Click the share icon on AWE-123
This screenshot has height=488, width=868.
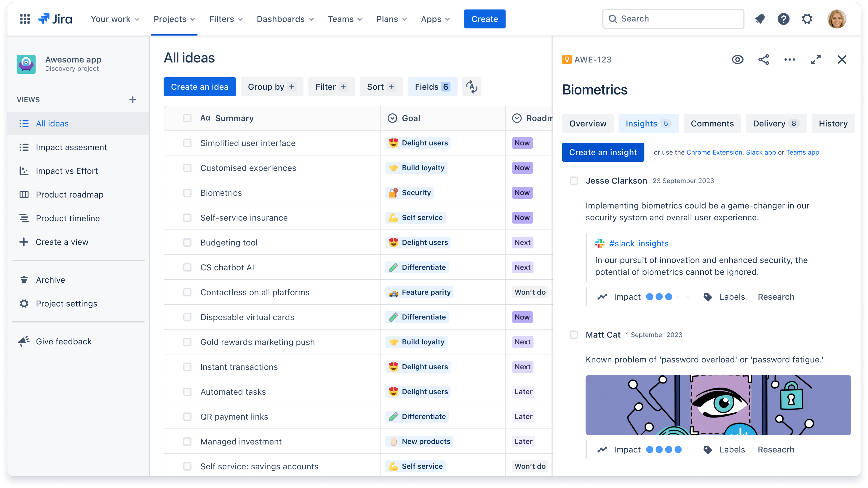click(764, 60)
